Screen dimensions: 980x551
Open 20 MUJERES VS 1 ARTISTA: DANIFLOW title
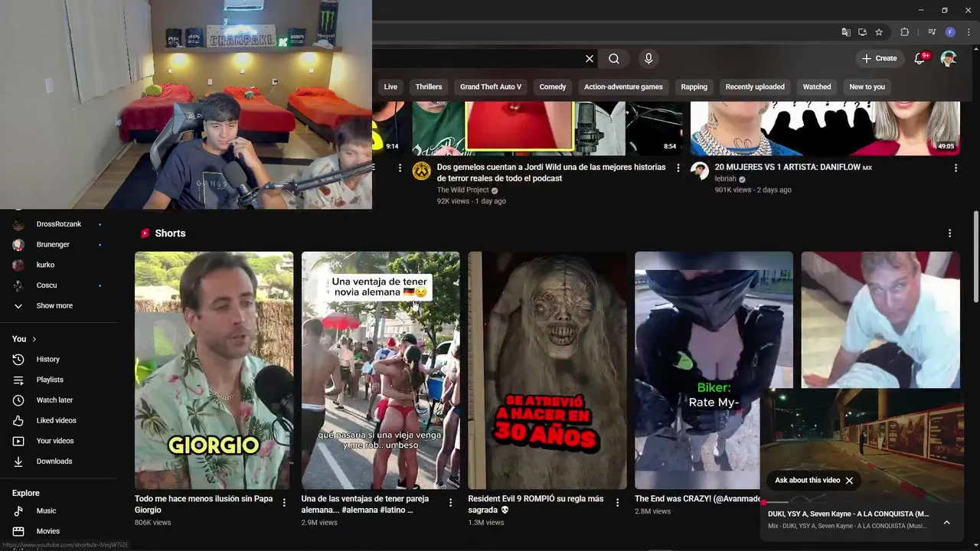pyautogui.click(x=793, y=167)
